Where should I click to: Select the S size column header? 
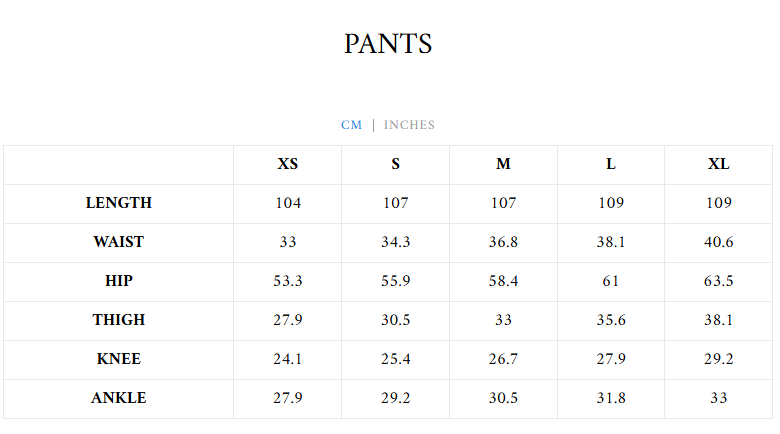pos(396,164)
